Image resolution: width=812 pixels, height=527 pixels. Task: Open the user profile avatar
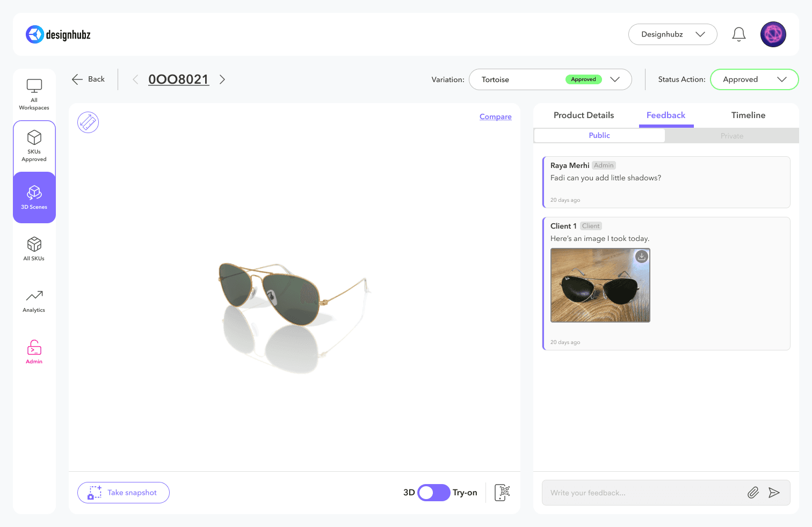click(773, 34)
